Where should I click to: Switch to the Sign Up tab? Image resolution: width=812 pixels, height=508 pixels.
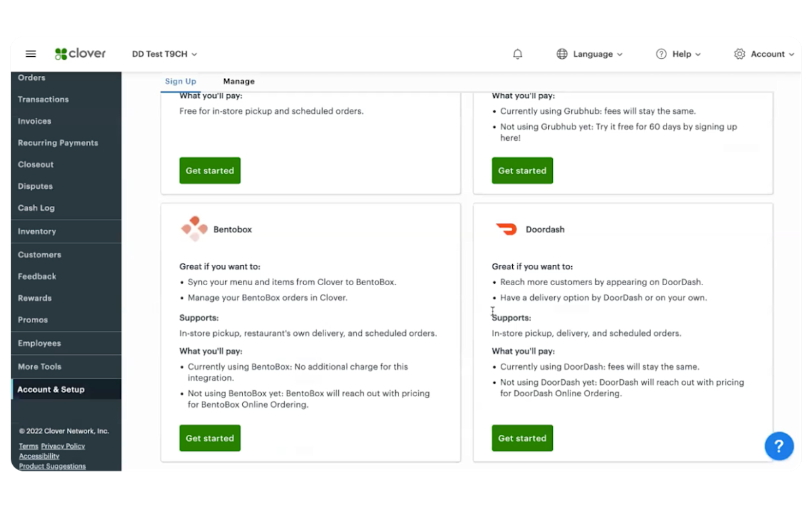[181, 81]
